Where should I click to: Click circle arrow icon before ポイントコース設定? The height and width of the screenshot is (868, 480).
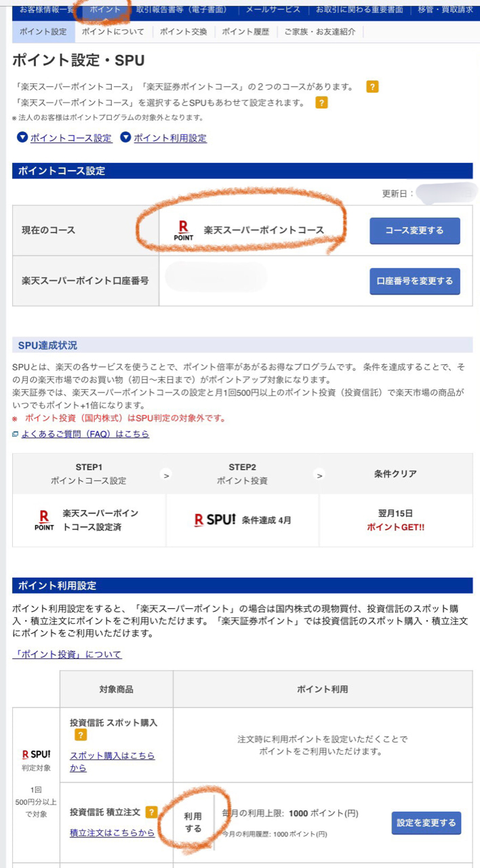point(22,138)
